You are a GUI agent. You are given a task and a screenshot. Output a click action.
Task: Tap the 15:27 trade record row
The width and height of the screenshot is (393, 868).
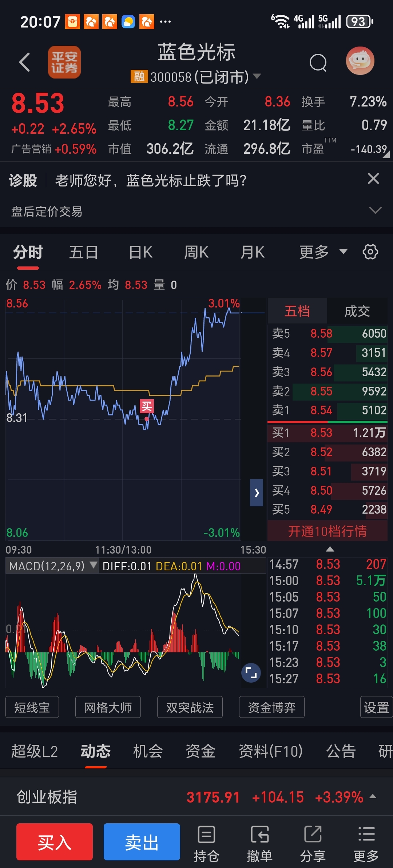click(x=327, y=679)
